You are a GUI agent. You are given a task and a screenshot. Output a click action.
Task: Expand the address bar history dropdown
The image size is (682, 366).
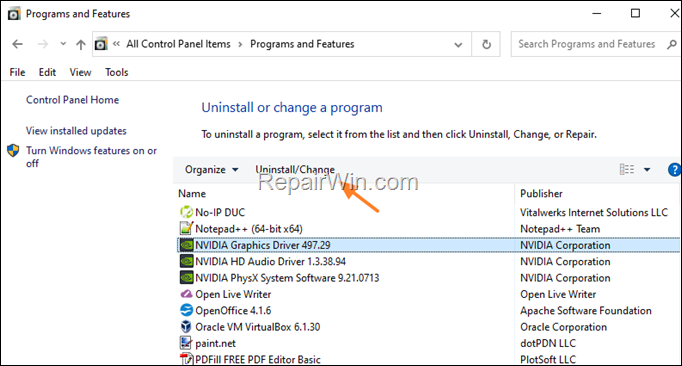click(x=458, y=44)
